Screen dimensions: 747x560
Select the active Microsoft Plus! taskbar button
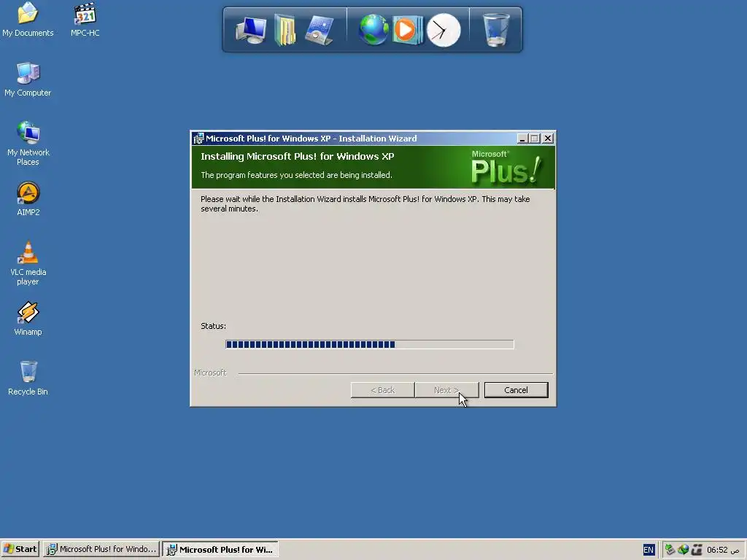click(x=220, y=549)
